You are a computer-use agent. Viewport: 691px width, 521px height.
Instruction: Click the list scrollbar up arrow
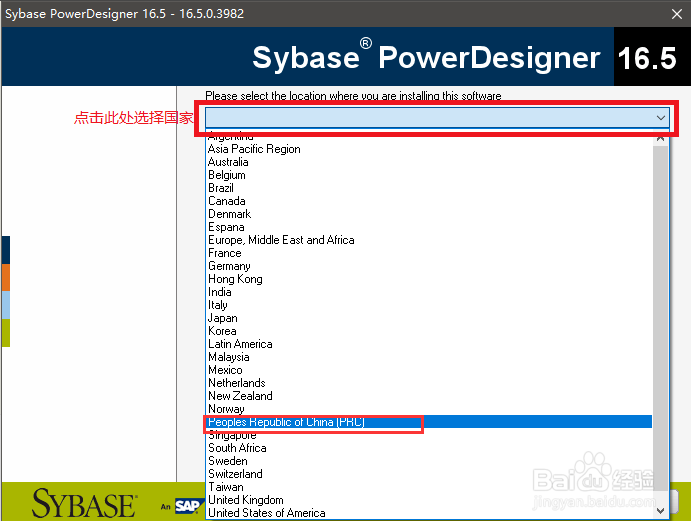pyautogui.click(x=660, y=139)
